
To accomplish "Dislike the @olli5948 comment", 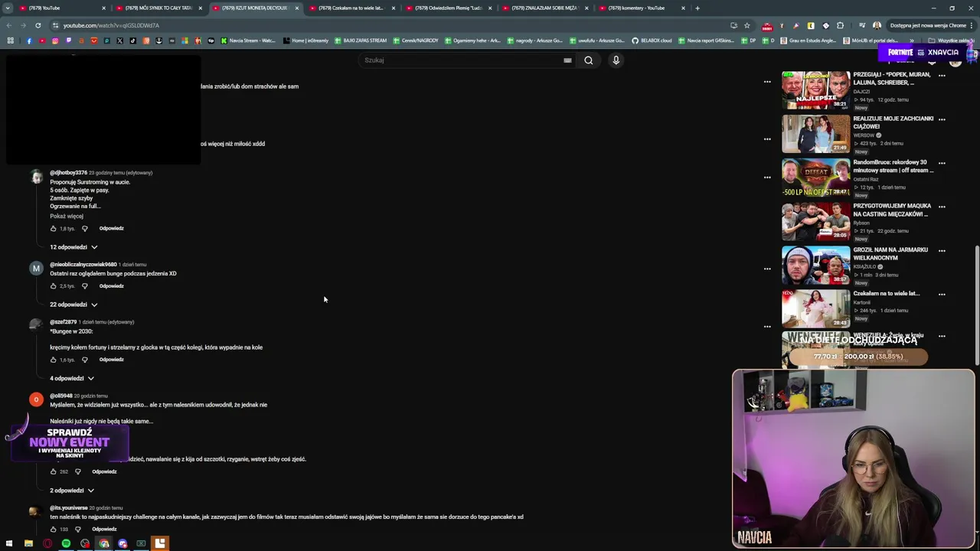I will point(77,471).
